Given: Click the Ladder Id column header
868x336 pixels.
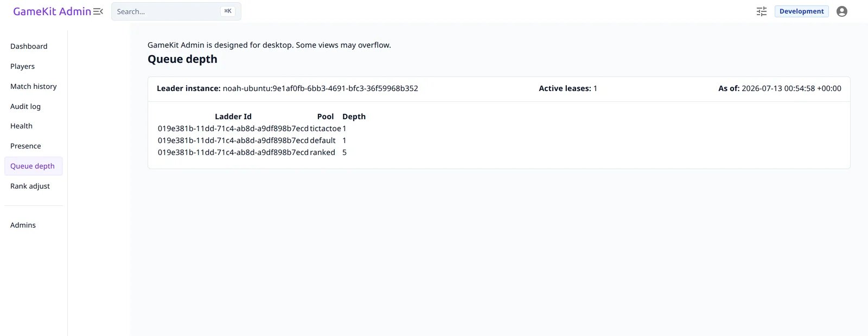Looking at the screenshot, I should click(x=233, y=117).
